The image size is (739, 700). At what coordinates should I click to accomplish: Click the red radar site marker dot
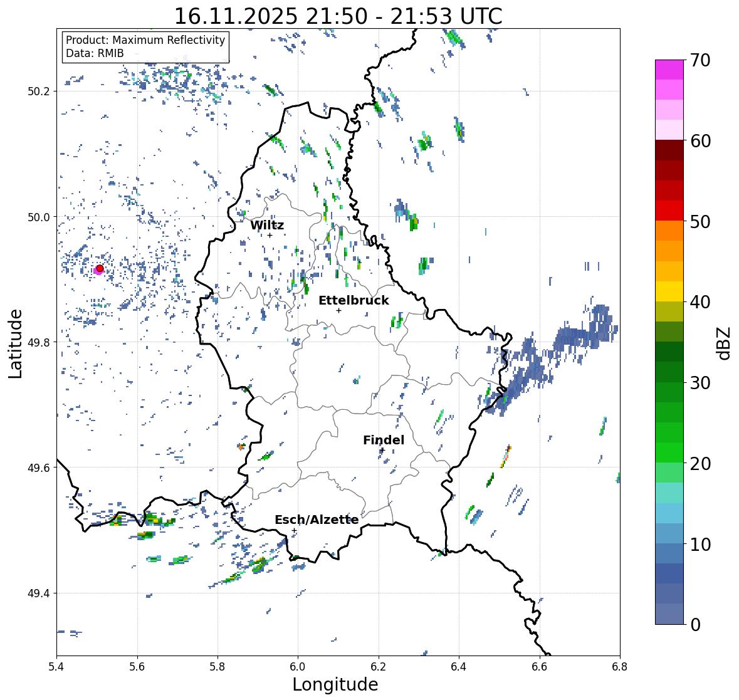click(x=100, y=268)
